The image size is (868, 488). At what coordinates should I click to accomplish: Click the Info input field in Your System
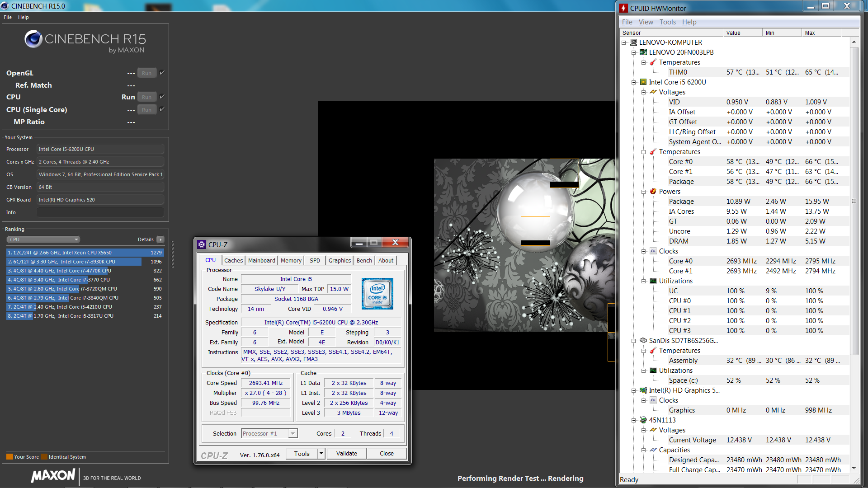pos(100,212)
